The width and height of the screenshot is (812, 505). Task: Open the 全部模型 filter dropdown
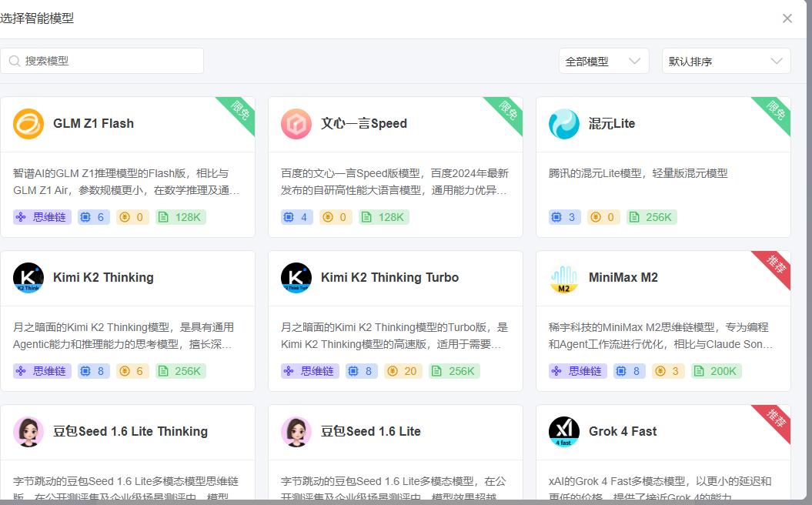(604, 61)
